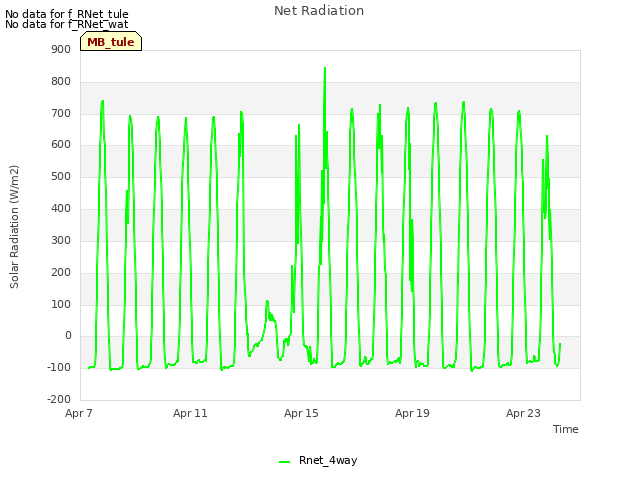Click the 'No data for f_RNet_tule' message

[x=67, y=14]
